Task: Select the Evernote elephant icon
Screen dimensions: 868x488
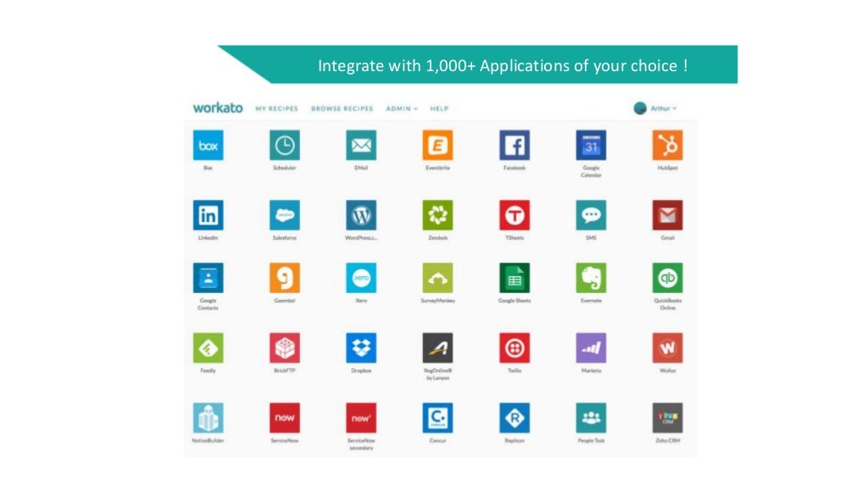Action: (591, 278)
